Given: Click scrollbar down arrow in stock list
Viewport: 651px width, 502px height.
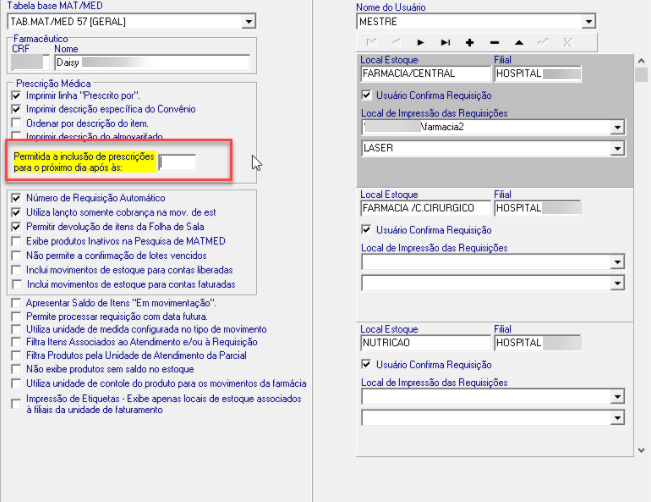Looking at the screenshot, I should [641, 451].
